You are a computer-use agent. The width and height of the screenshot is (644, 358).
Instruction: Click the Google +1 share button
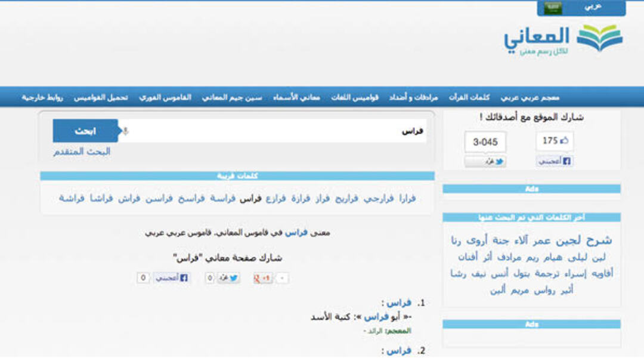point(262,278)
